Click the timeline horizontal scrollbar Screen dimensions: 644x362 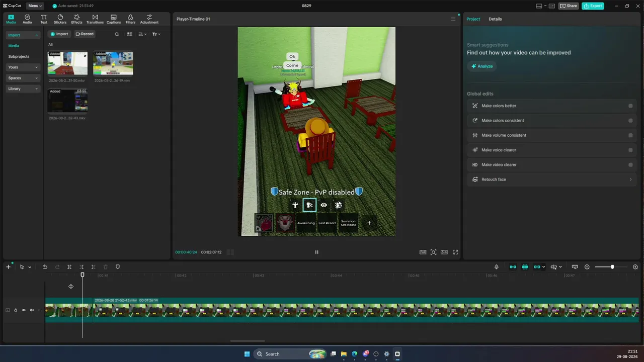pos(248,341)
